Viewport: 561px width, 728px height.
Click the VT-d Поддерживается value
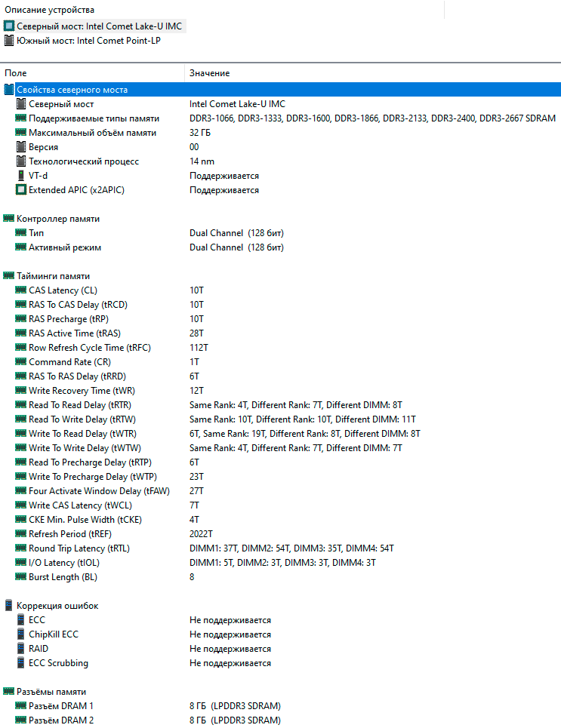[224, 176]
